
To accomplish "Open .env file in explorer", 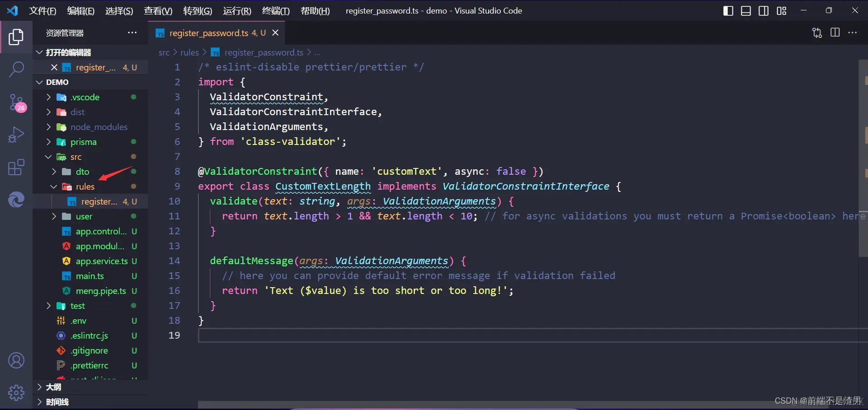I will point(90,321).
